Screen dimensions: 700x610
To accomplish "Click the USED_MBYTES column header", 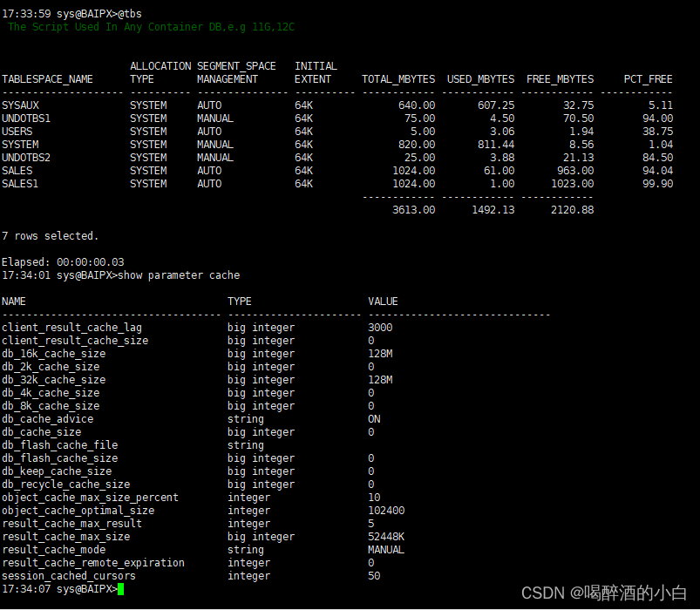I will pyautogui.click(x=481, y=79).
